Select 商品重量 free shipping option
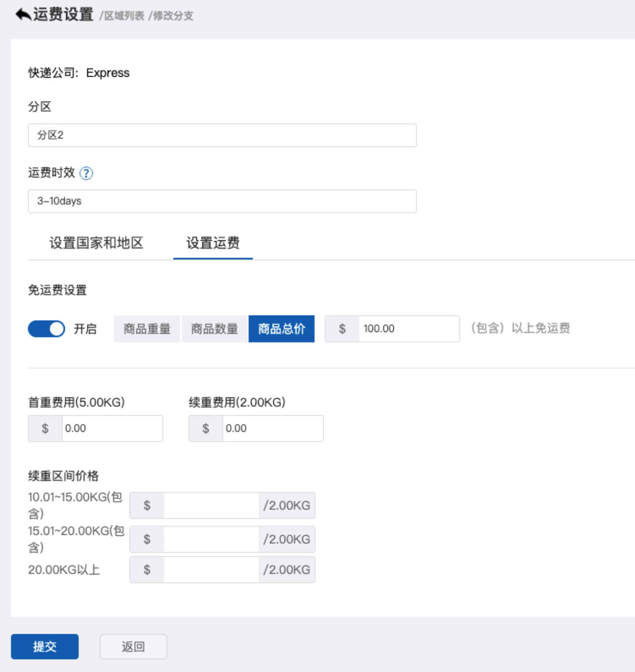The height and width of the screenshot is (672, 635). point(147,329)
